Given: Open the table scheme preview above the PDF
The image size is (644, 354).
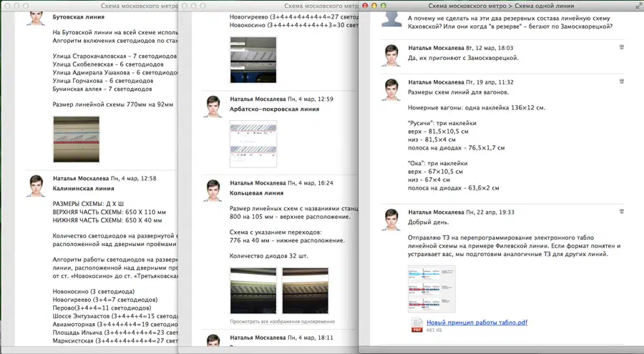Looking at the screenshot, I should coord(431,289).
